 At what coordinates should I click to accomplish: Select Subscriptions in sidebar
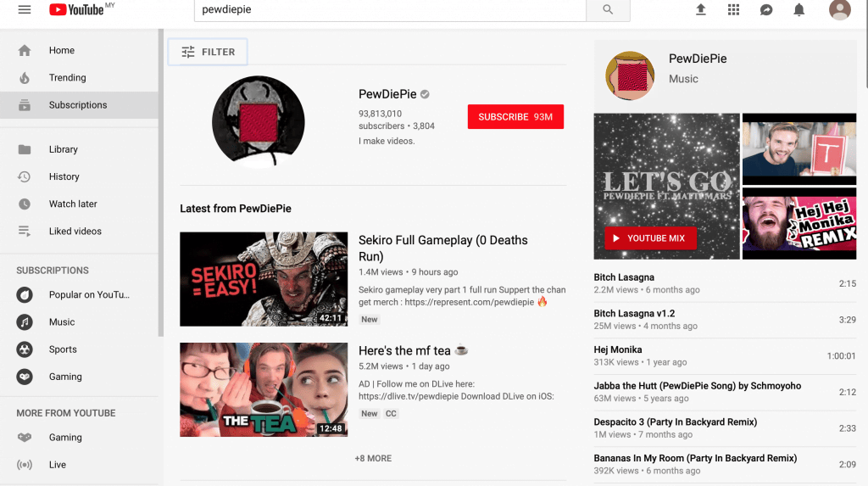point(79,104)
